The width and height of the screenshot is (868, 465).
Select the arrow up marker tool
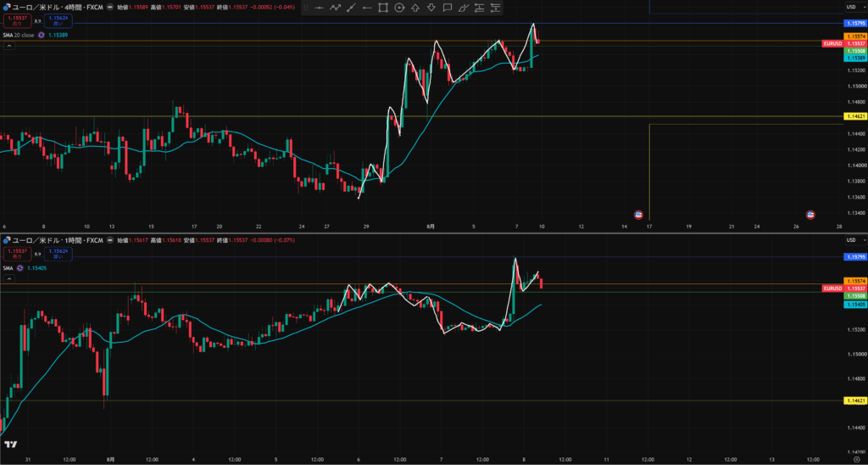click(x=415, y=8)
